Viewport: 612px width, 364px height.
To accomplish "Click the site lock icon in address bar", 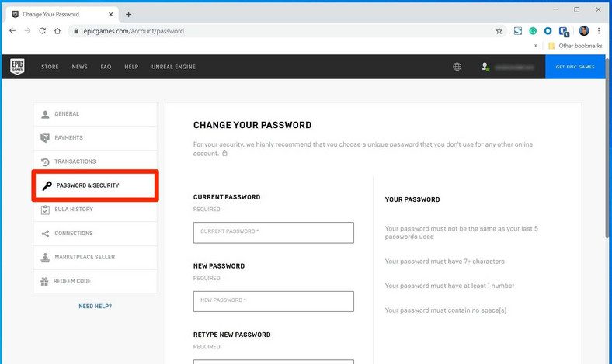I will click(76, 31).
